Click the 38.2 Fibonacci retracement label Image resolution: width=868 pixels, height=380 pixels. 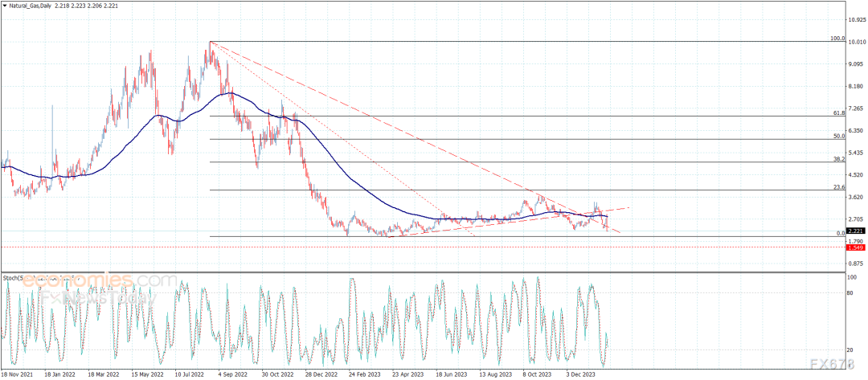click(838, 160)
